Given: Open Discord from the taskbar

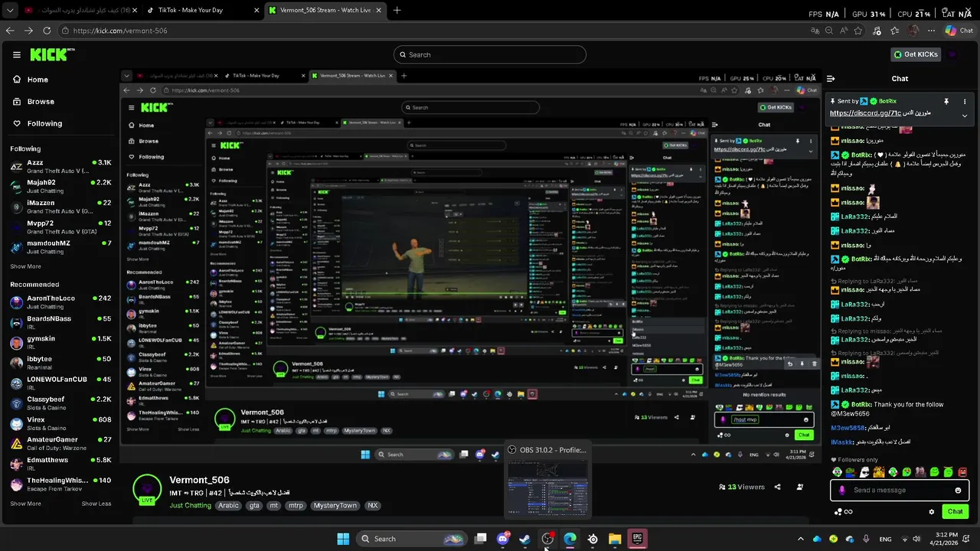Looking at the screenshot, I should point(503,539).
